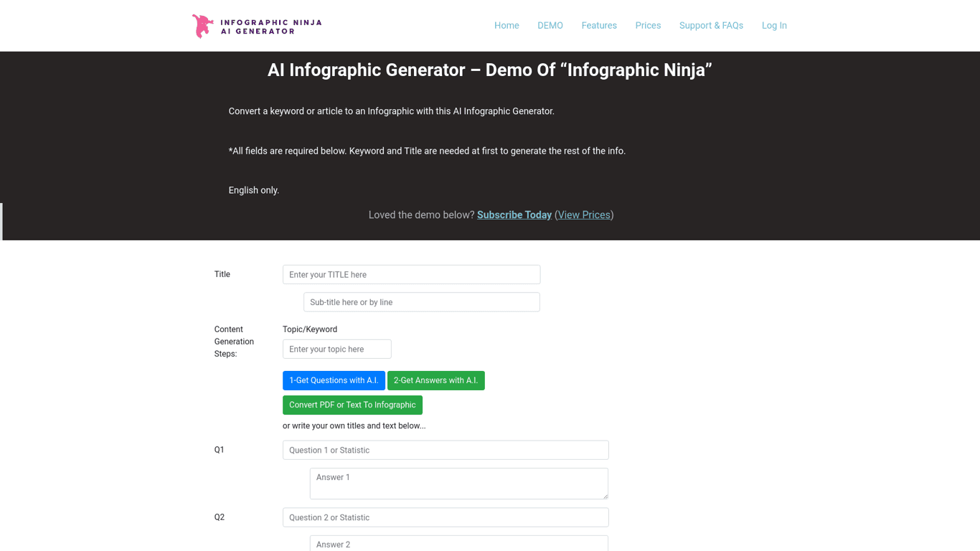Open the View Prices link
The height and width of the screenshot is (551, 980).
584,215
